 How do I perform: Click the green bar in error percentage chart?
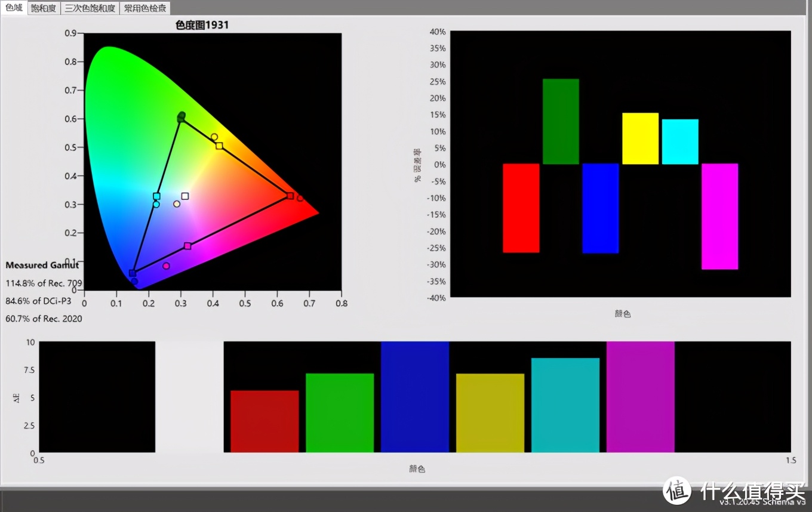(x=561, y=121)
